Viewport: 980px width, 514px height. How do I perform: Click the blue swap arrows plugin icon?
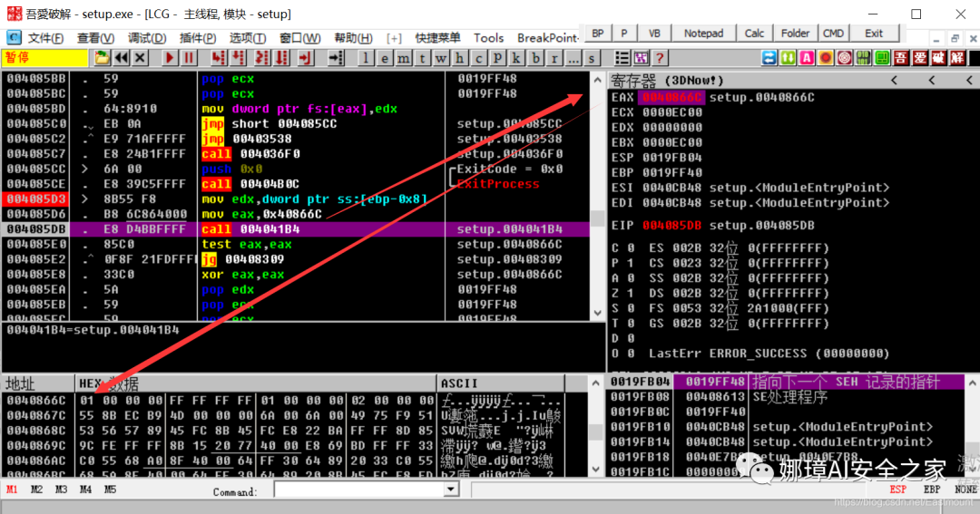[x=769, y=58]
